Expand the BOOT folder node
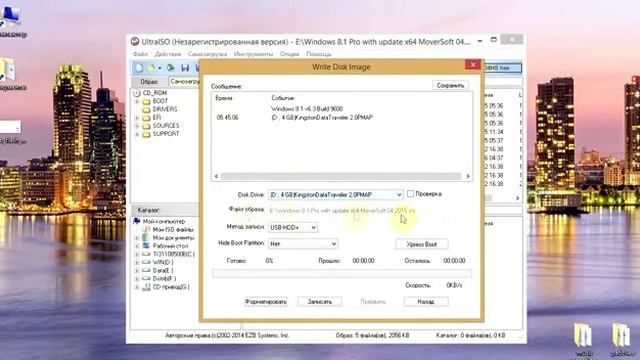This screenshot has height=360, width=640. click(x=137, y=101)
